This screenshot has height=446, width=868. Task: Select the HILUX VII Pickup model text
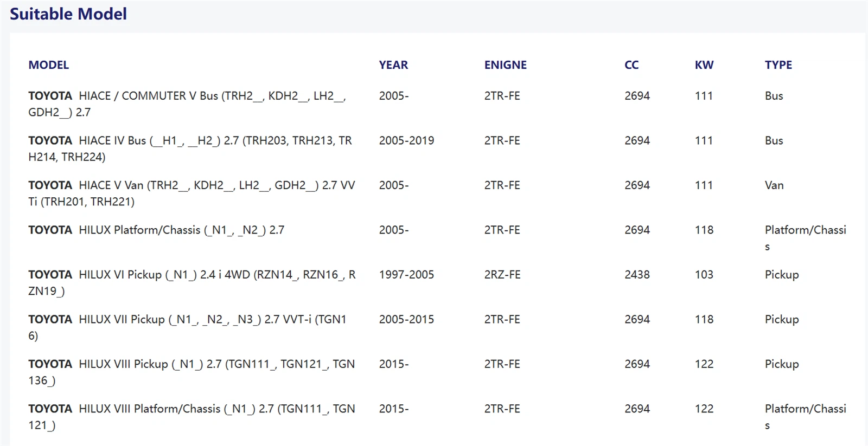(188, 327)
